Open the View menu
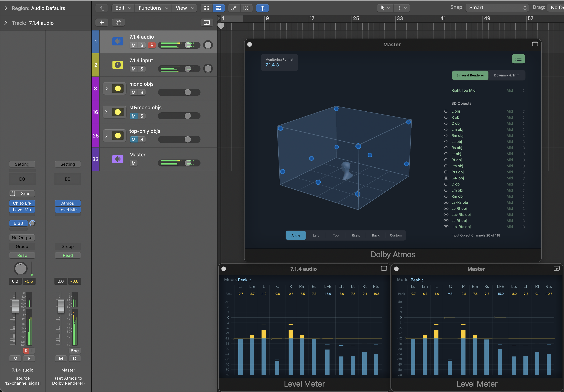Viewport: 564px width, 392px height. 185,8
